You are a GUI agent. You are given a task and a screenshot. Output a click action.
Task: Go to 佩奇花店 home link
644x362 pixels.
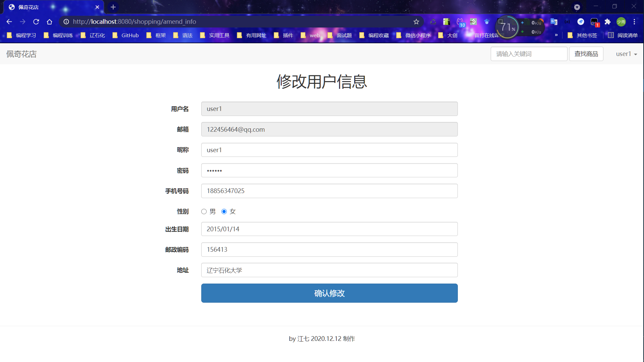coord(21,54)
